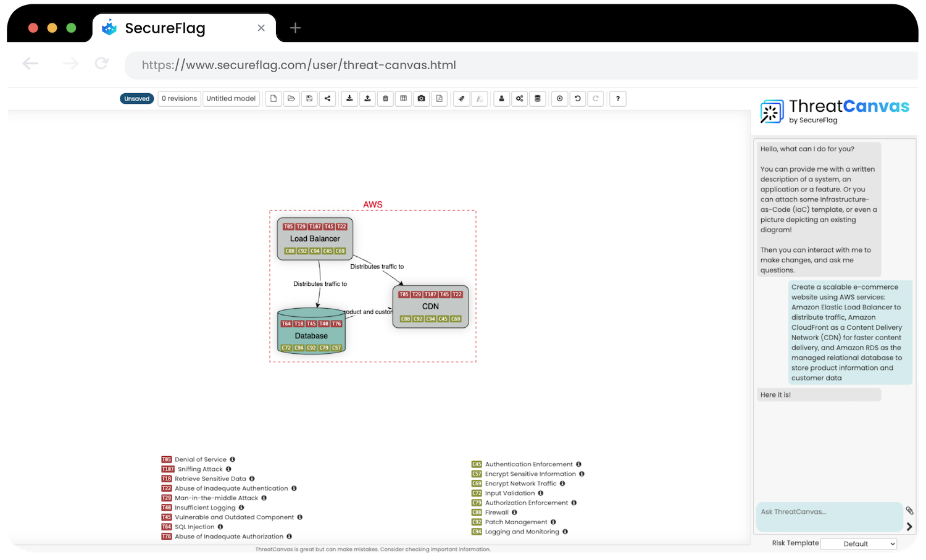Open the gears settings icon
Screen dimensions: 926x560
click(519, 99)
